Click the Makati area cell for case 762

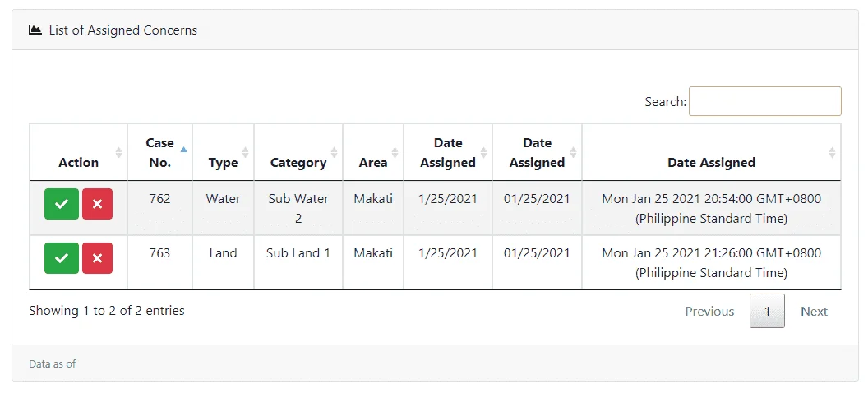pyautogui.click(x=373, y=208)
